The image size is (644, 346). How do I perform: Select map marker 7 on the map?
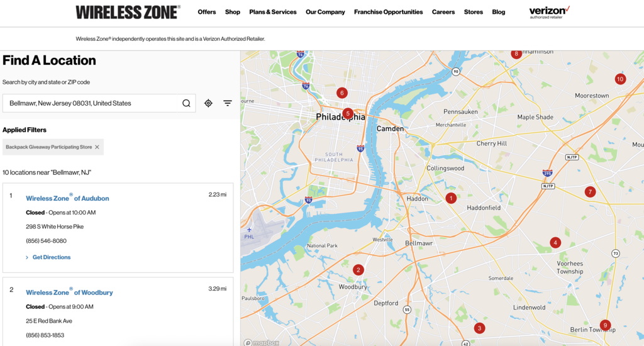pyautogui.click(x=590, y=191)
